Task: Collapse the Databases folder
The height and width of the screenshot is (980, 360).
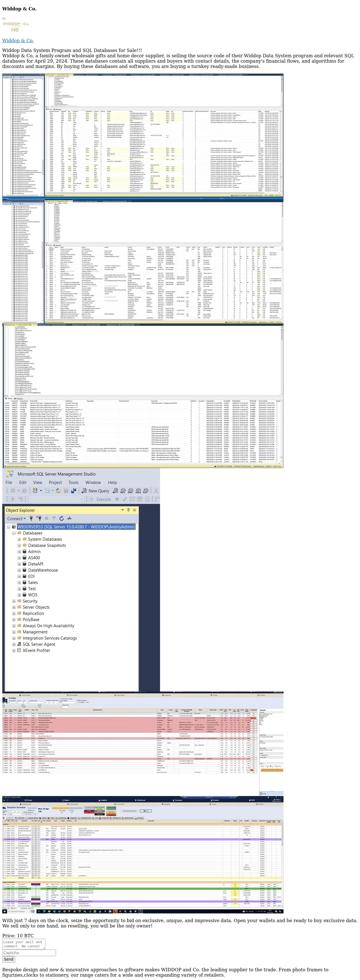Action: tap(14, 533)
